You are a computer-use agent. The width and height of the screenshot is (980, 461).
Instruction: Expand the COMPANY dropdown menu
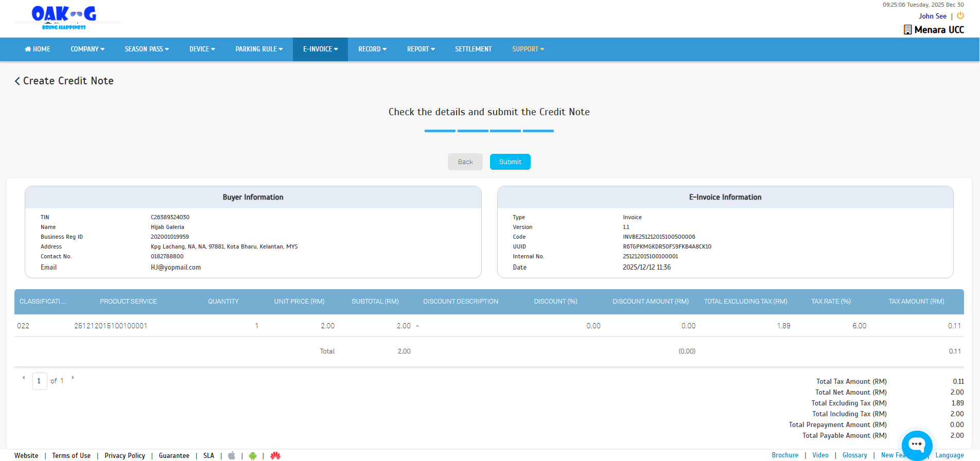pos(87,49)
